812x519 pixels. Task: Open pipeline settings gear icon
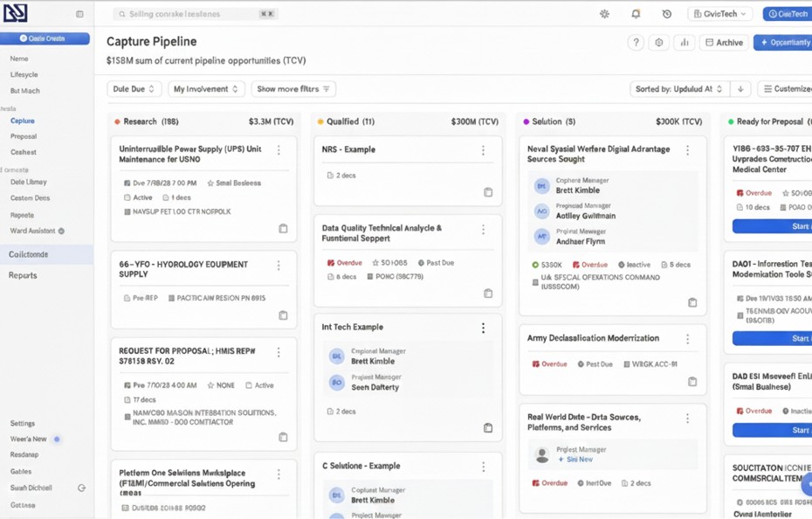pos(659,42)
